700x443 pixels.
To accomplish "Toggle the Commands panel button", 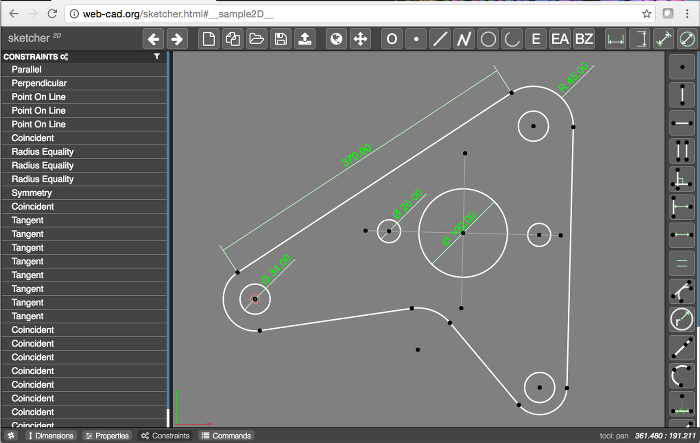I will click(x=226, y=436).
